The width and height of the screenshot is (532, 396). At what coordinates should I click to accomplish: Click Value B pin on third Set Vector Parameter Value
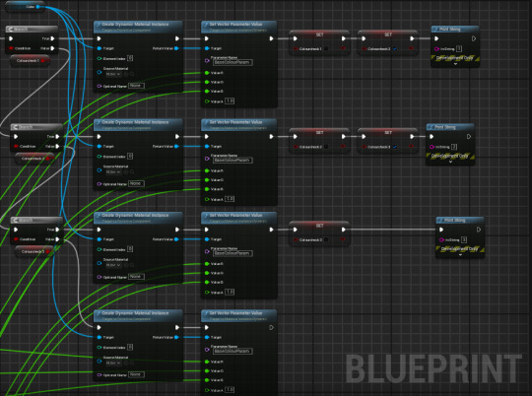tap(207, 283)
